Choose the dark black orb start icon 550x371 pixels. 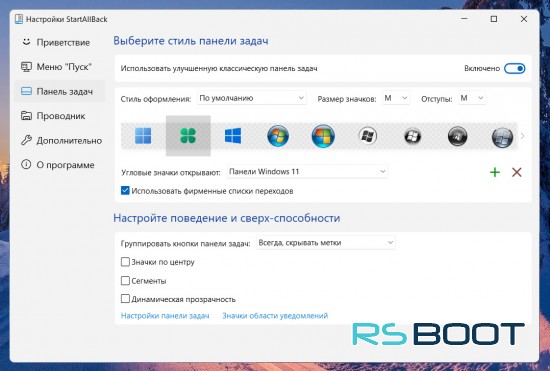[x=457, y=136]
